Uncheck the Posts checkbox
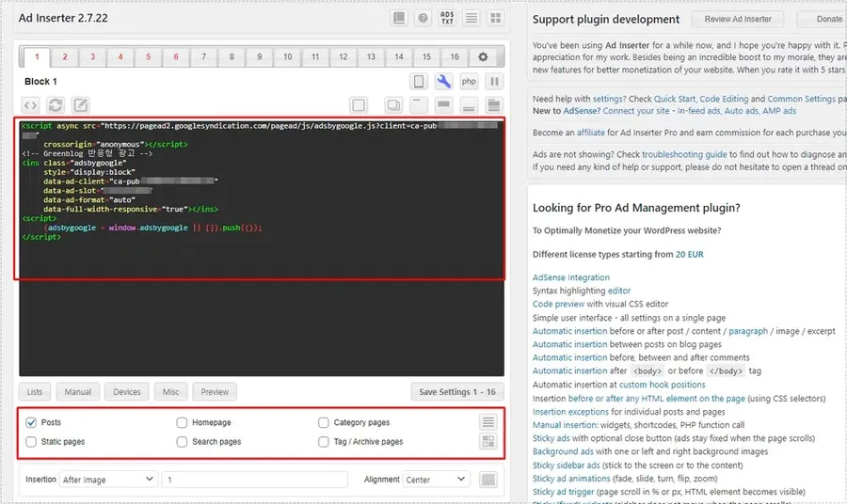Image resolution: width=847 pixels, height=504 pixels. [31, 422]
